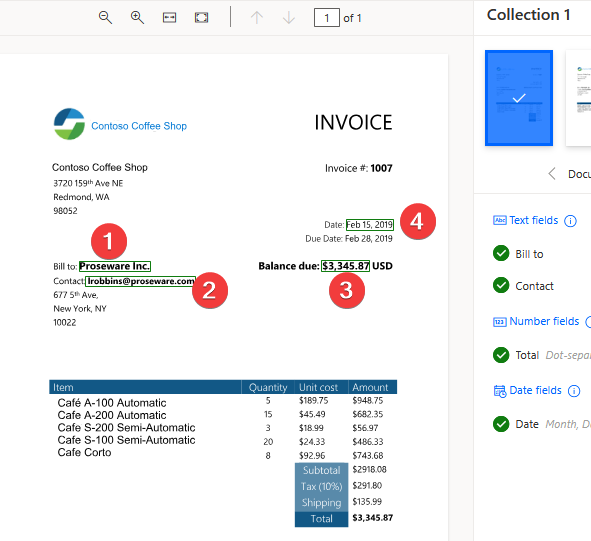Go to next page with down arrow
Screen dimensions: 591x541
coord(289,18)
